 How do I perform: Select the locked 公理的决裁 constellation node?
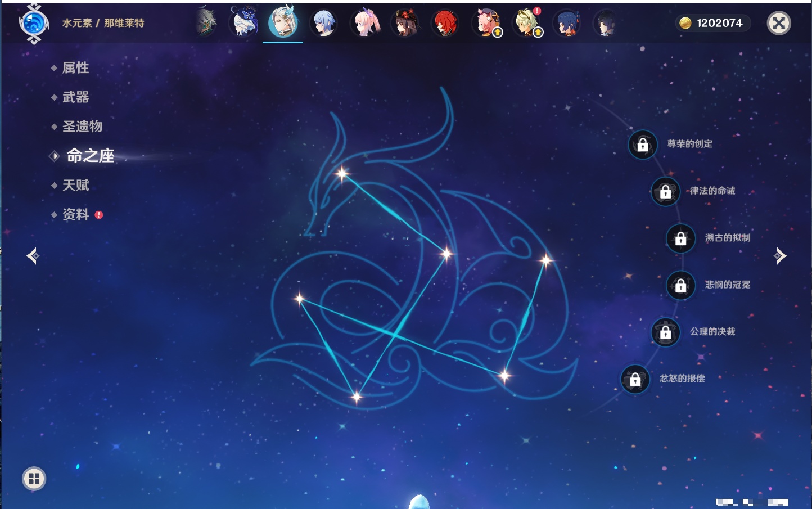(665, 332)
